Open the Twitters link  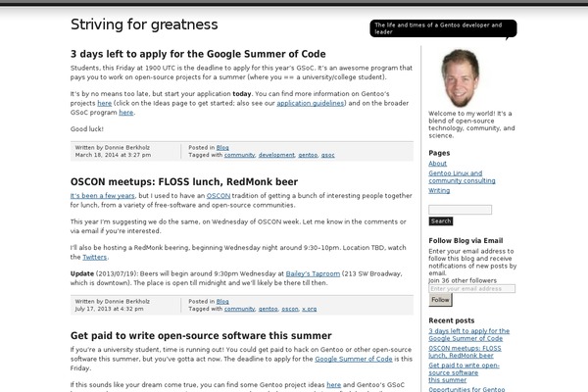(94, 258)
